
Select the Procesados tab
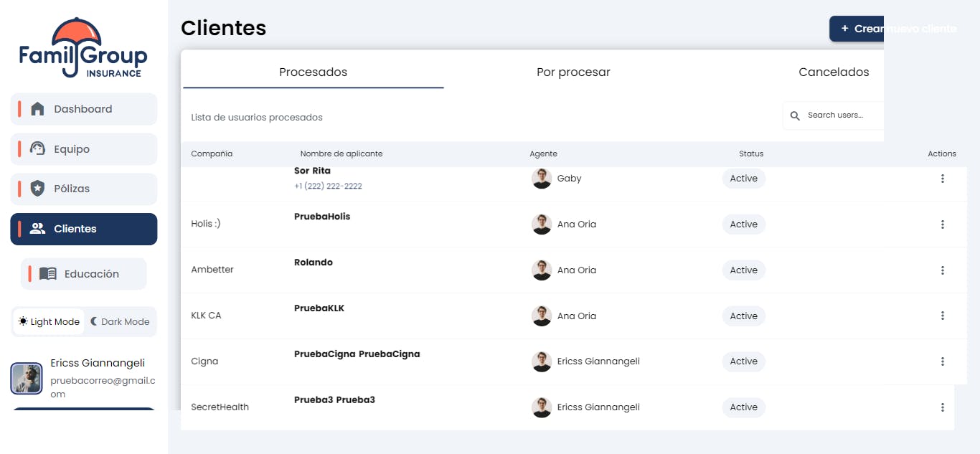coord(313,72)
